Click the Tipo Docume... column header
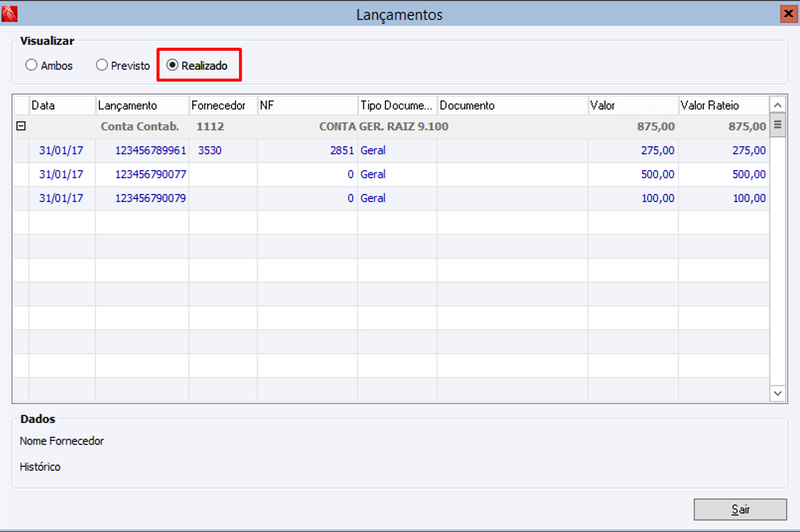The height and width of the screenshot is (532, 800). tap(397, 105)
